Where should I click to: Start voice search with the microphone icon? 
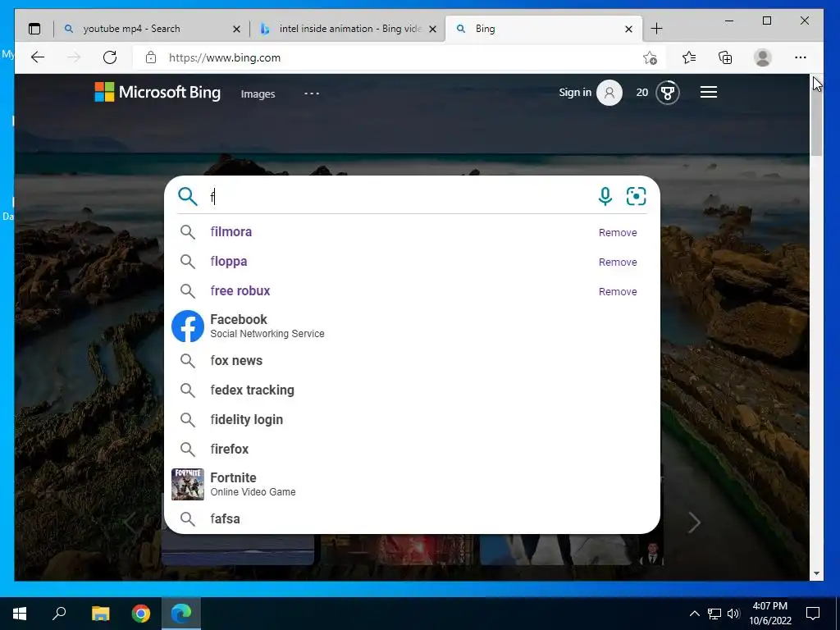[605, 197]
